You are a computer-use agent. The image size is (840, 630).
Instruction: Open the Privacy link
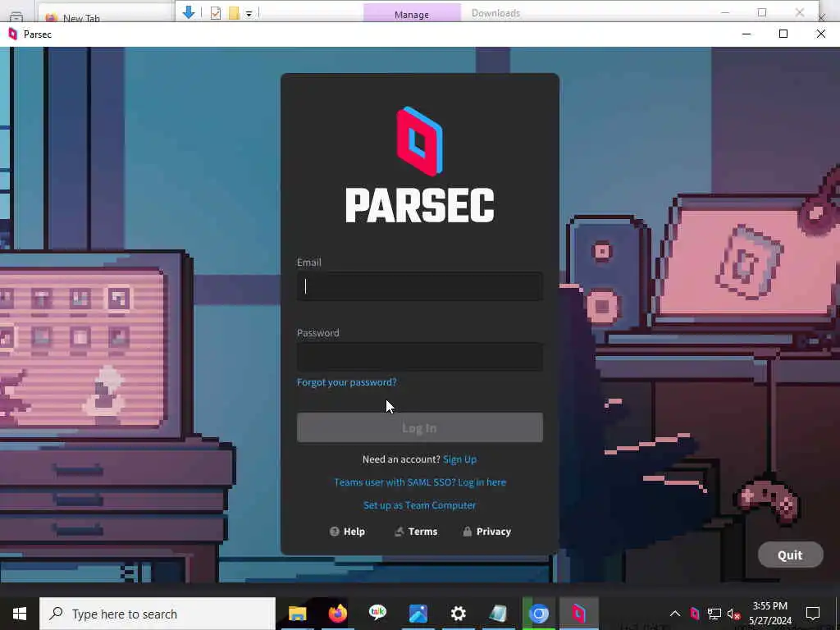[x=486, y=532]
